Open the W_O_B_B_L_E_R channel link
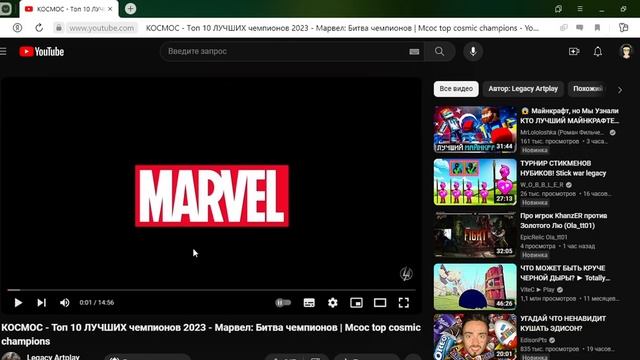The height and width of the screenshot is (360, 640). click(x=542, y=184)
